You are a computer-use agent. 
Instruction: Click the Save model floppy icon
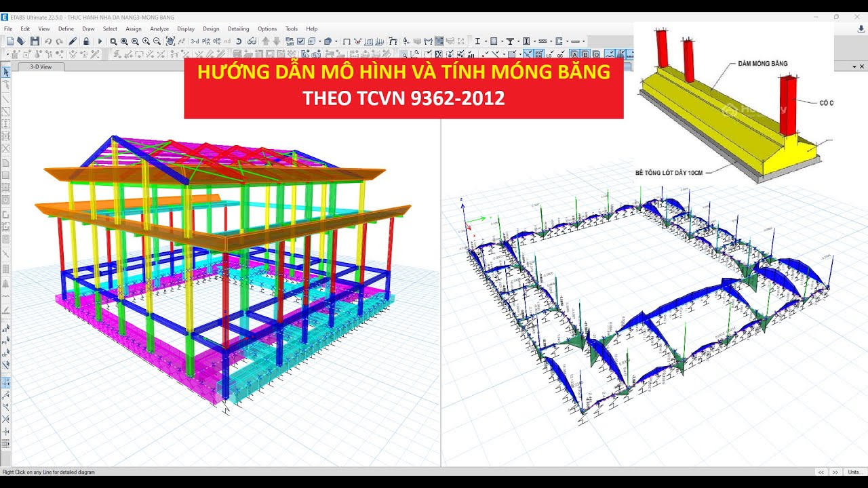35,41
